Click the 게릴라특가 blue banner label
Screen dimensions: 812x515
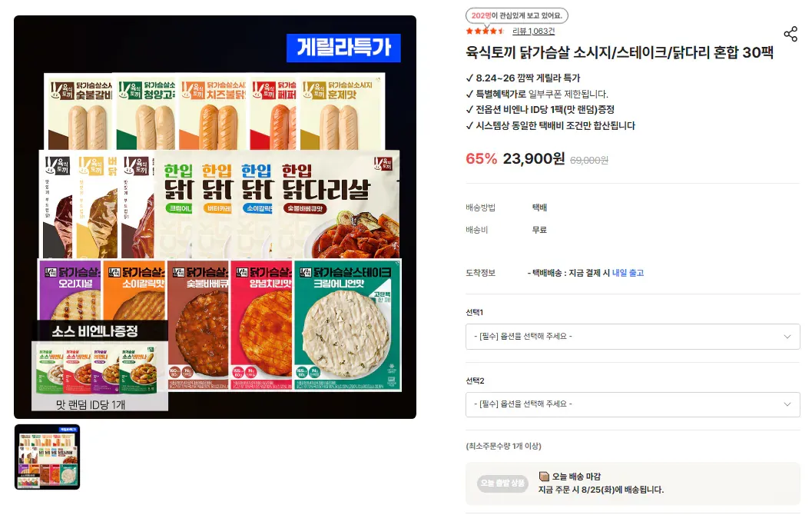[x=343, y=48]
